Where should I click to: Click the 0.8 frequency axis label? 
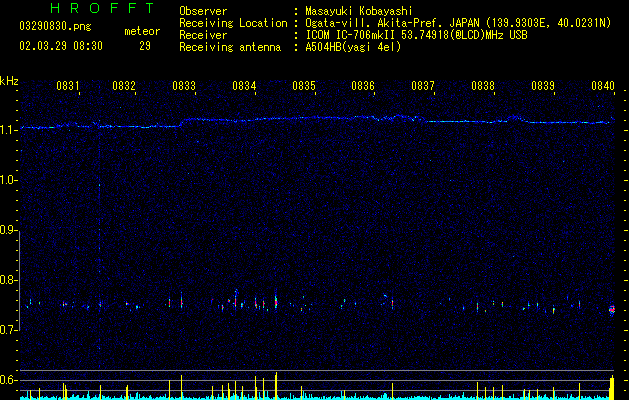tap(9, 280)
